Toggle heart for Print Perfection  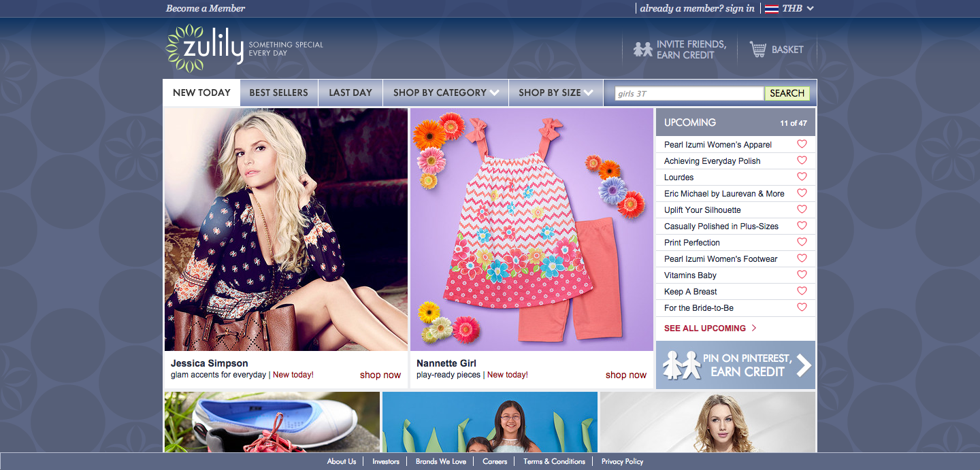coord(802,242)
